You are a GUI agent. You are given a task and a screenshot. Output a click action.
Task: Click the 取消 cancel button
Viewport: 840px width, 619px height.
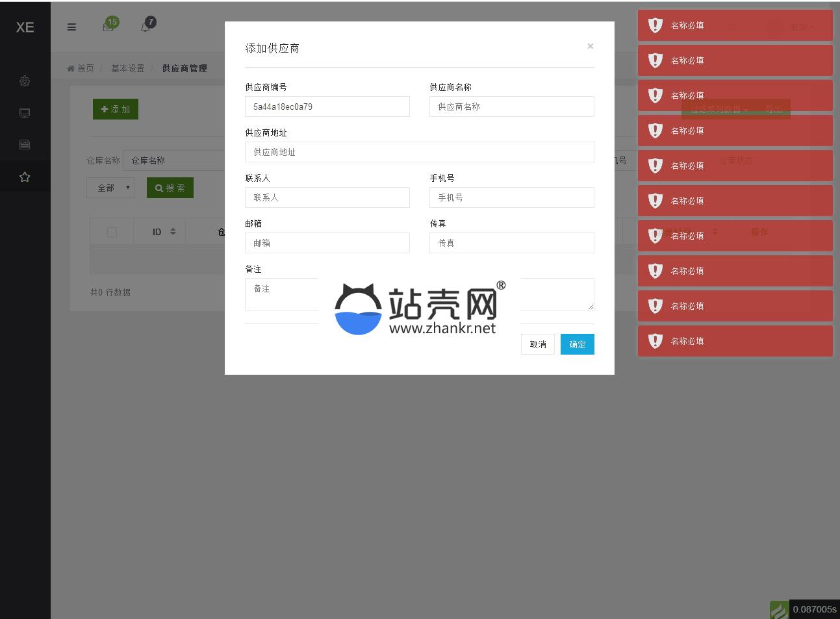click(537, 344)
